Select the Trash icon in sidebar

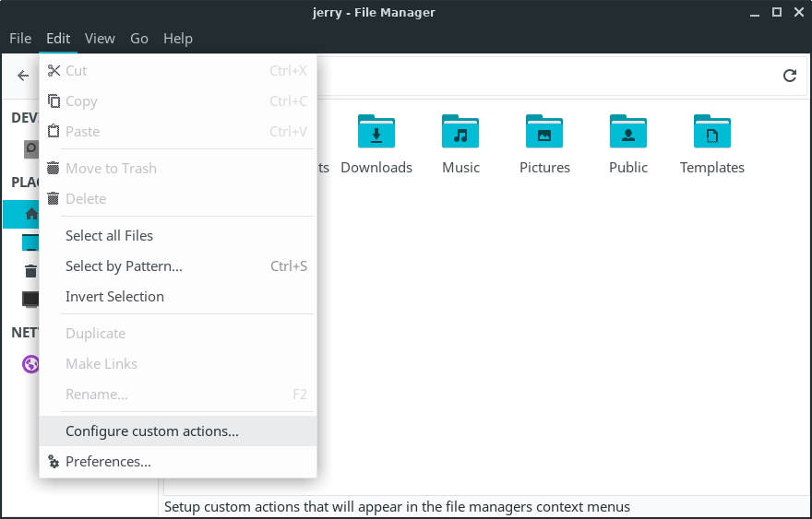[30, 271]
